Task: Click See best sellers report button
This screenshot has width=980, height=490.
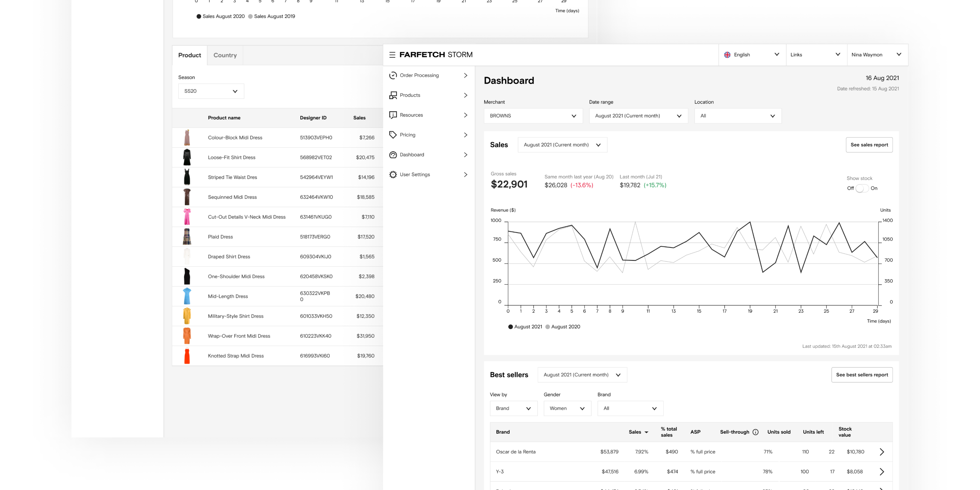Action: 862,375
